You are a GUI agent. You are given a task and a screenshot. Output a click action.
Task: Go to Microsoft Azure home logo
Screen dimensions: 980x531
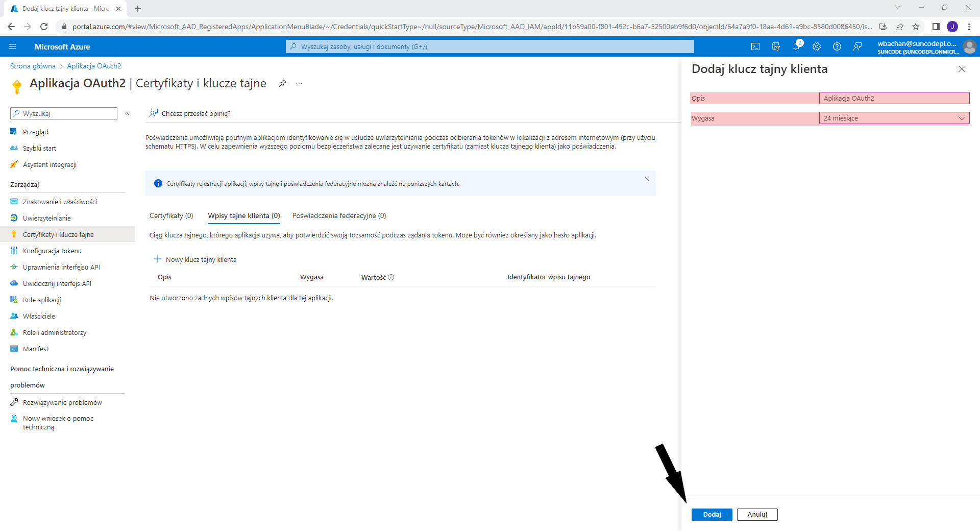pyautogui.click(x=62, y=46)
